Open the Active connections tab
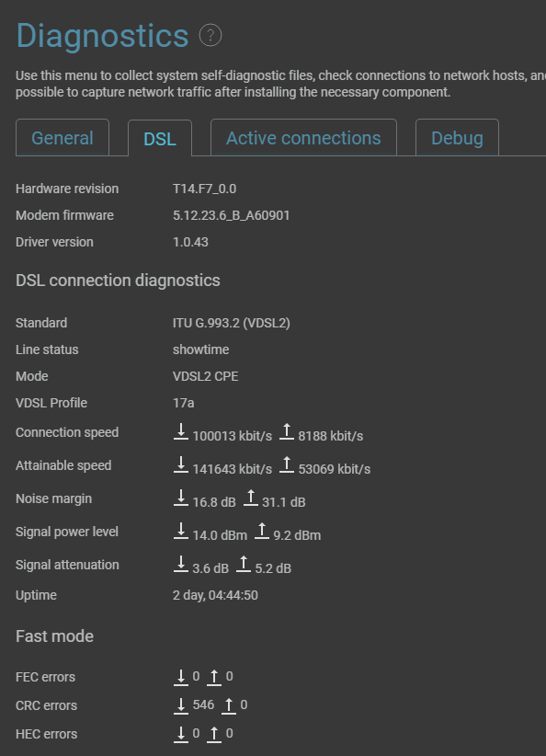 pos(303,138)
